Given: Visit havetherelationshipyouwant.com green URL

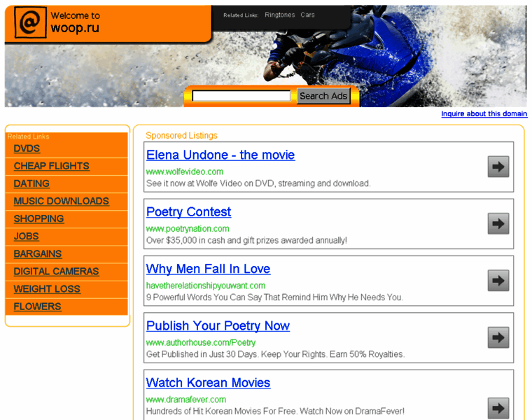Looking at the screenshot, I should pyautogui.click(x=206, y=286).
